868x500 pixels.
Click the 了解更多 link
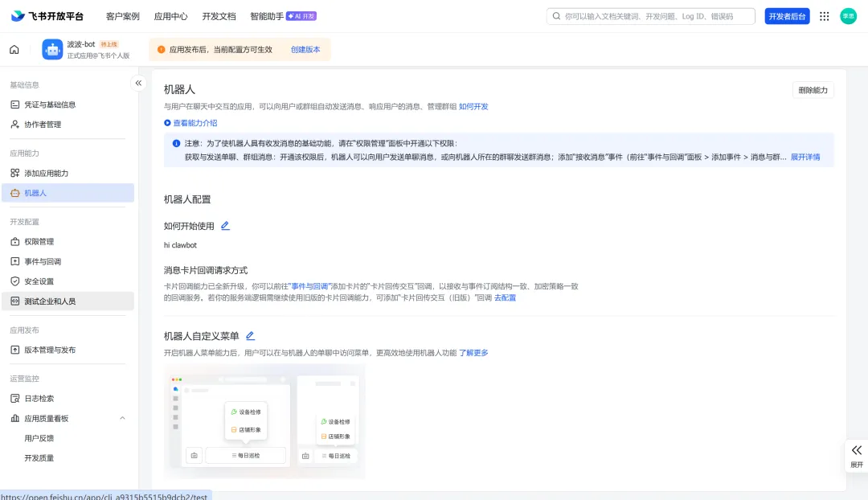tap(473, 353)
